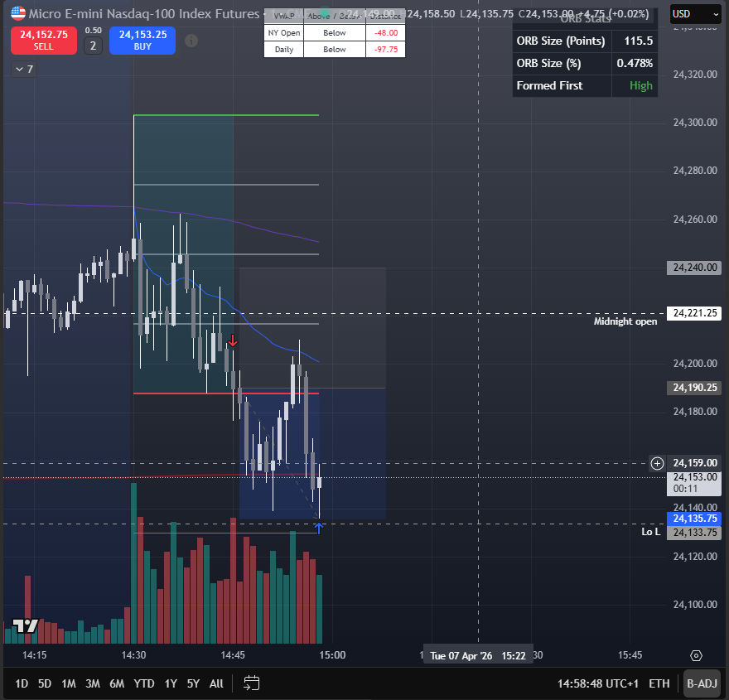Select the 1D time range
This screenshot has width=729, height=700.
pyautogui.click(x=22, y=683)
